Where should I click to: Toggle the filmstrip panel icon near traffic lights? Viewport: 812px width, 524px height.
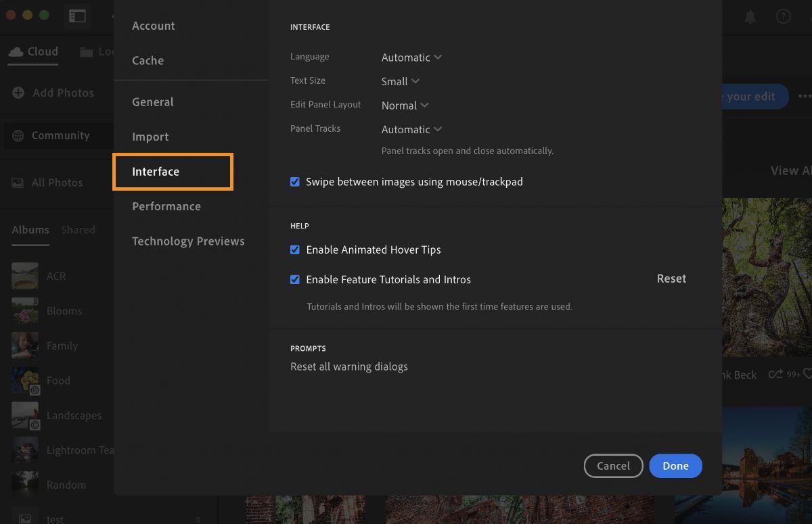click(77, 16)
